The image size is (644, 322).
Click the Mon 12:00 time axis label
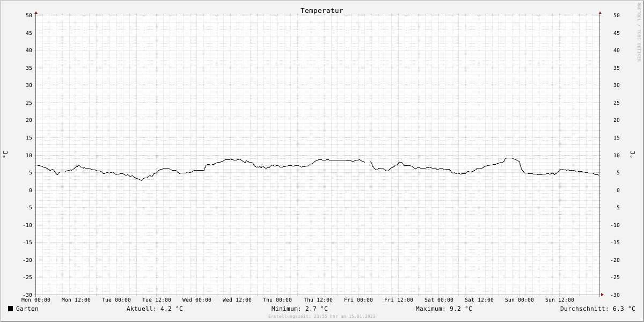click(76, 300)
